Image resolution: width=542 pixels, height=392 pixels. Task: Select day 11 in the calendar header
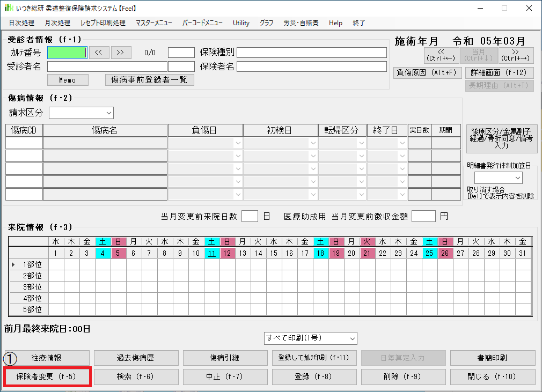213,253
